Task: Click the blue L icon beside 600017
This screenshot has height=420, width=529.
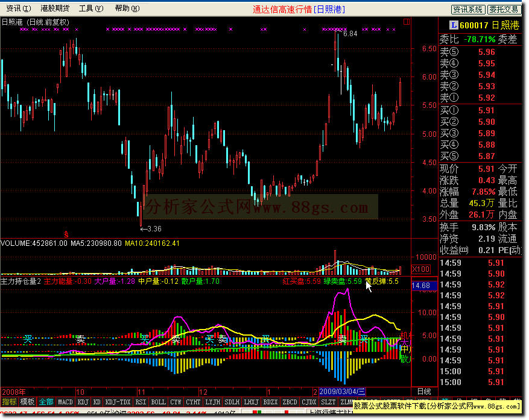Action: [454, 25]
